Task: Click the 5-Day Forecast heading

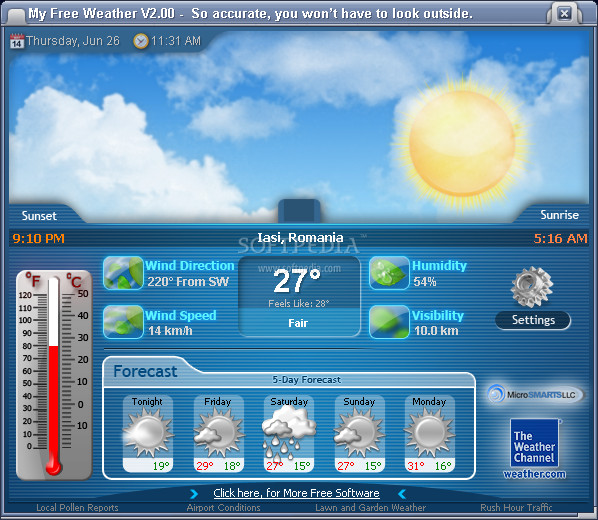Action: tap(306, 380)
